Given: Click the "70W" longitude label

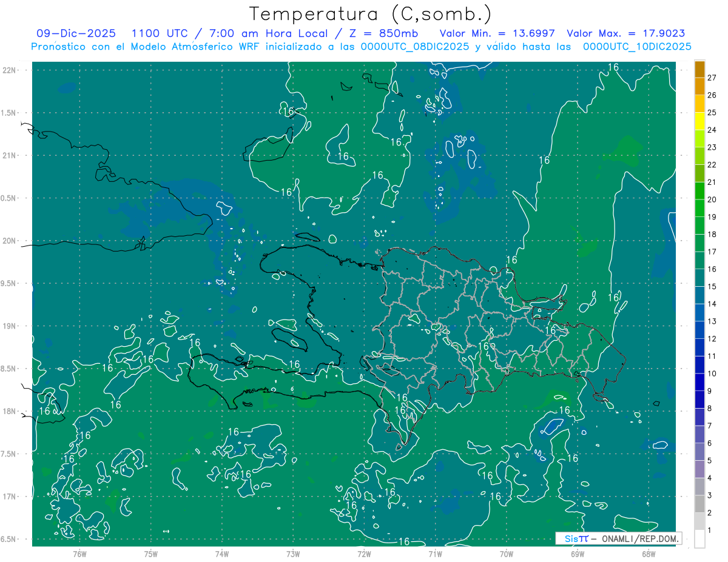Looking at the screenshot, I should click(506, 554).
